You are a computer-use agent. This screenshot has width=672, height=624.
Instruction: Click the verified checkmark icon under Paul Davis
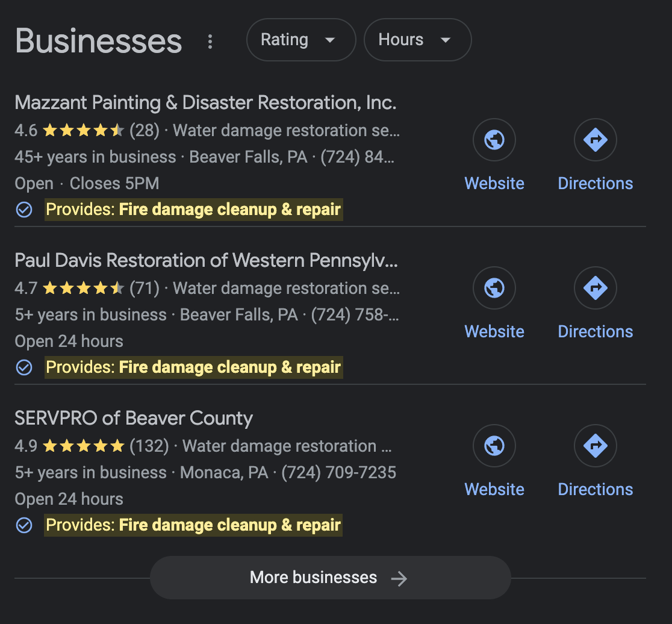coord(24,367)
